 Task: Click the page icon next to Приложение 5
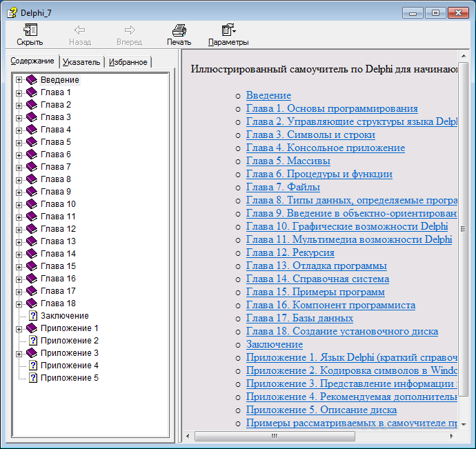coord(33,378)
